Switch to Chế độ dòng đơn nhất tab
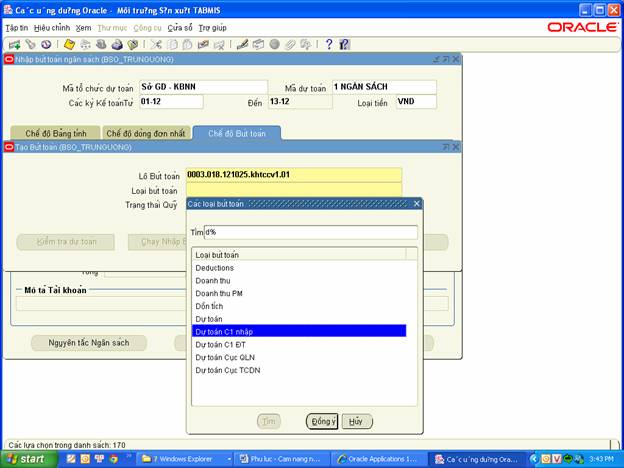Image resolution: width=624 pixels, height=468 pixels. [x=146, y=133]
